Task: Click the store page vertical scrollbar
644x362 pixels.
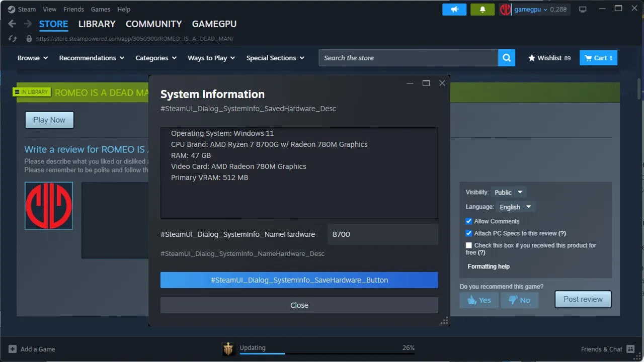Action: tap(640, 89)
